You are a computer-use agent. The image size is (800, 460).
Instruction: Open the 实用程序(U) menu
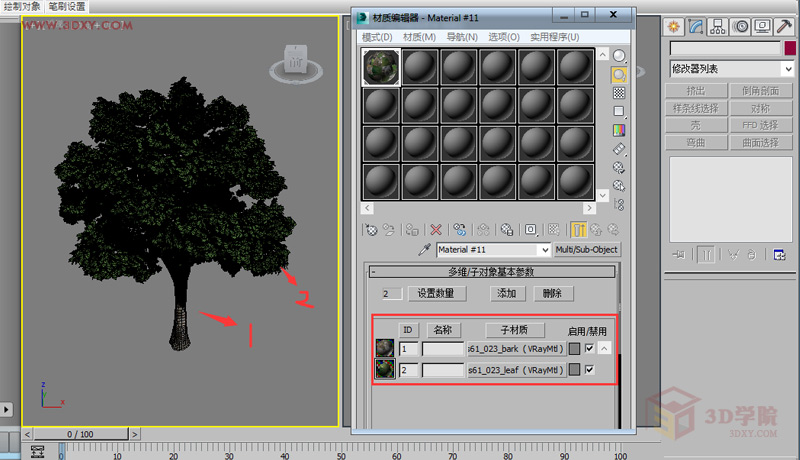[555, 37]
